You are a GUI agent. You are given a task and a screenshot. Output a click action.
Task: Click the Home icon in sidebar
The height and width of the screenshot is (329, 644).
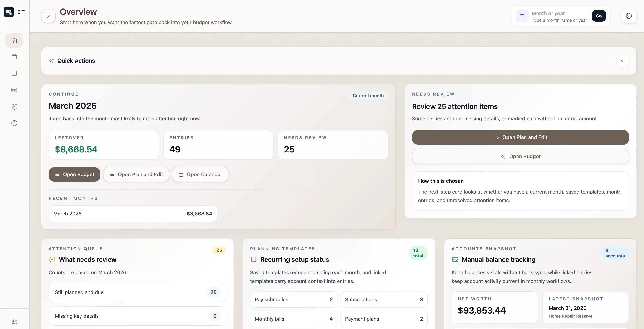tap(14, 41)
